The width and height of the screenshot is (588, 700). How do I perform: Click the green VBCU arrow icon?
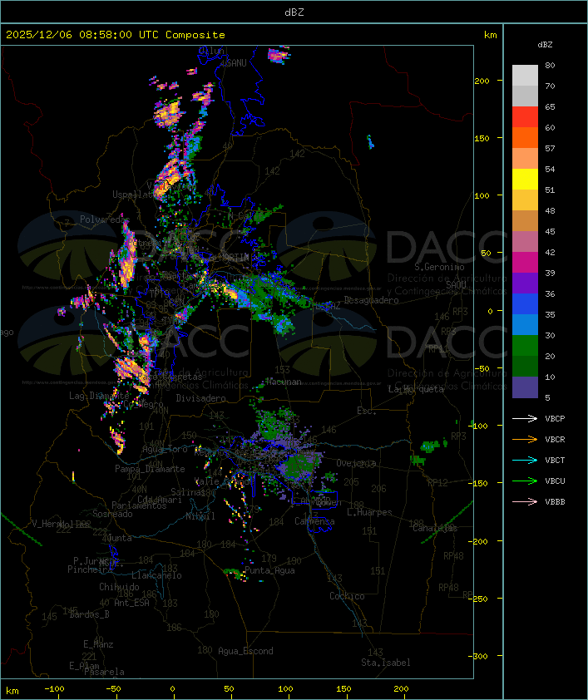coord(525,481)
